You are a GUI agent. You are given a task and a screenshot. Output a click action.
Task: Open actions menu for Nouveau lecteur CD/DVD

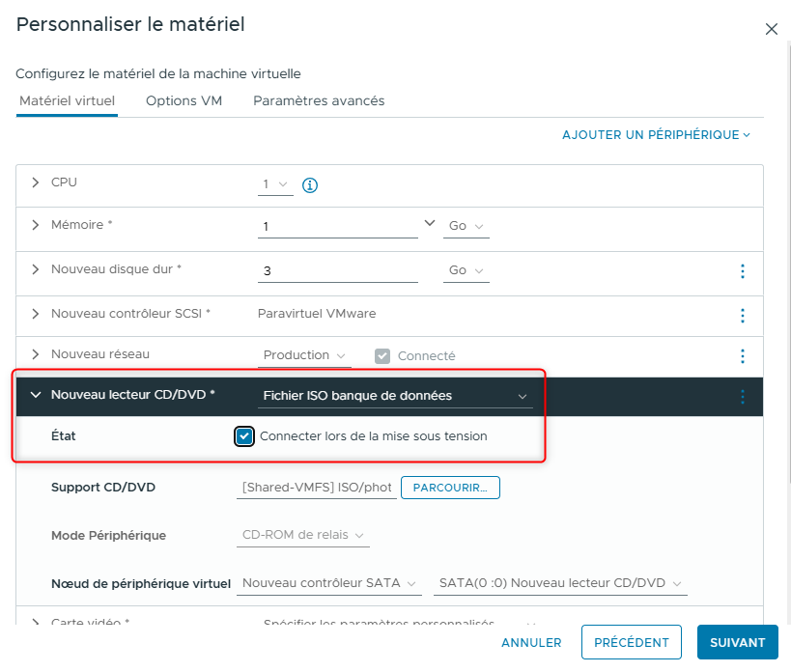coord(742,396)
